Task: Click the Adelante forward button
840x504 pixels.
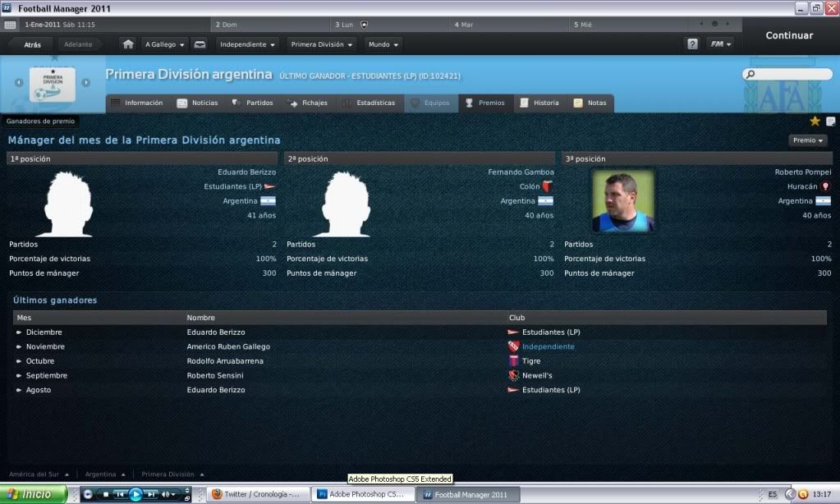Action: tap(78, 44)
